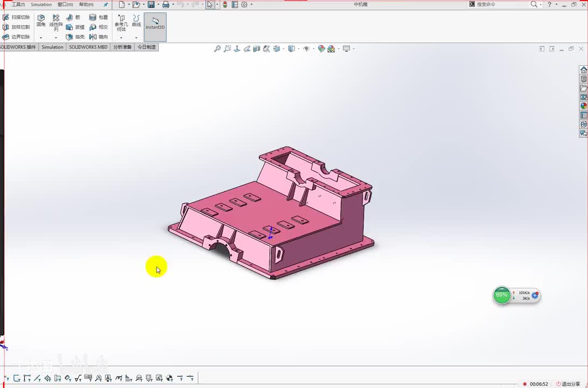588x388 pixels.
Task: Click Previous View icon
Action: pyautogui.click(x=247, y=48)
